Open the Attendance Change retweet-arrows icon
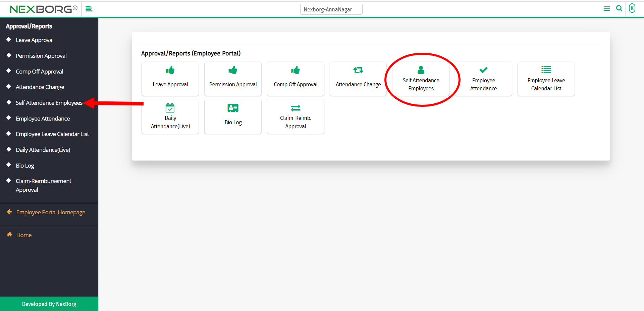 pyautogui.click(x=358, y=70)
